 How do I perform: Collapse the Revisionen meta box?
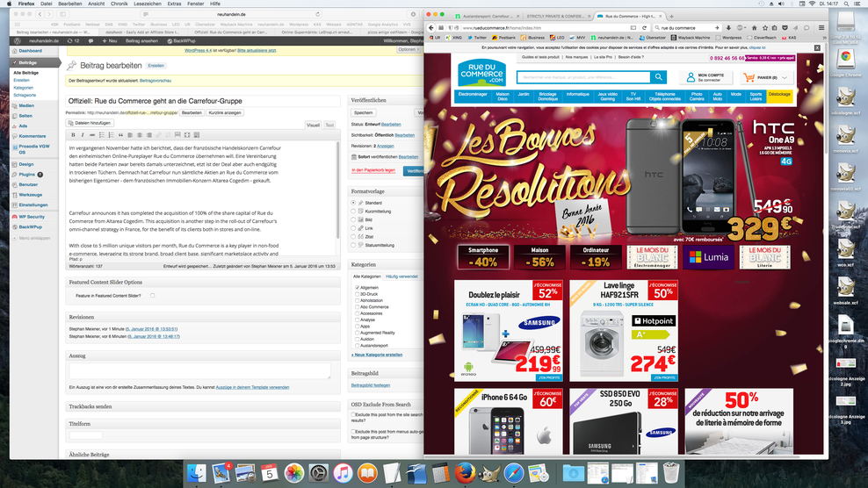[x=203, y=317]
